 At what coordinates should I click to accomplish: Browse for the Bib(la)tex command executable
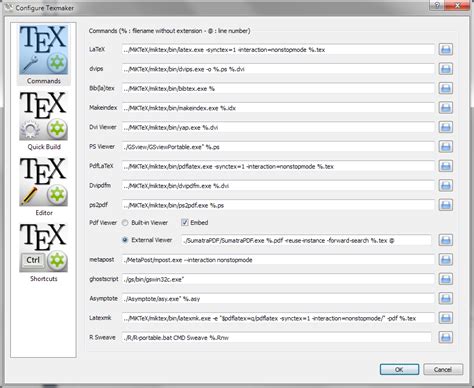446,88
